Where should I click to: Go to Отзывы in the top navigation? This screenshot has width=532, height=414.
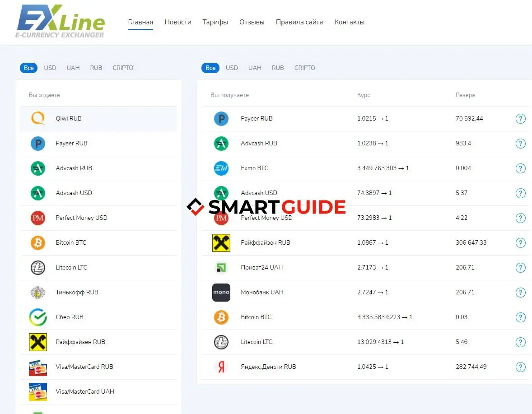click(252, 22)
